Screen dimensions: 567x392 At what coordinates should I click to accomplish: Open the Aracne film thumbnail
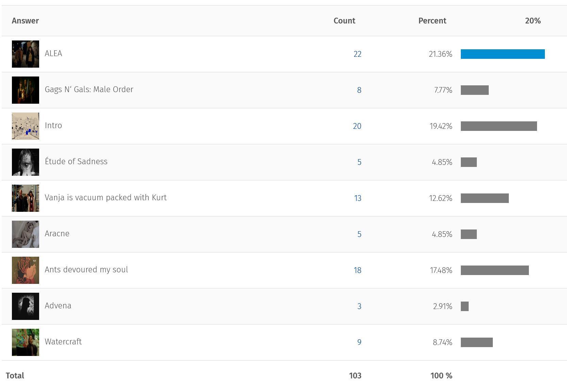26,234
